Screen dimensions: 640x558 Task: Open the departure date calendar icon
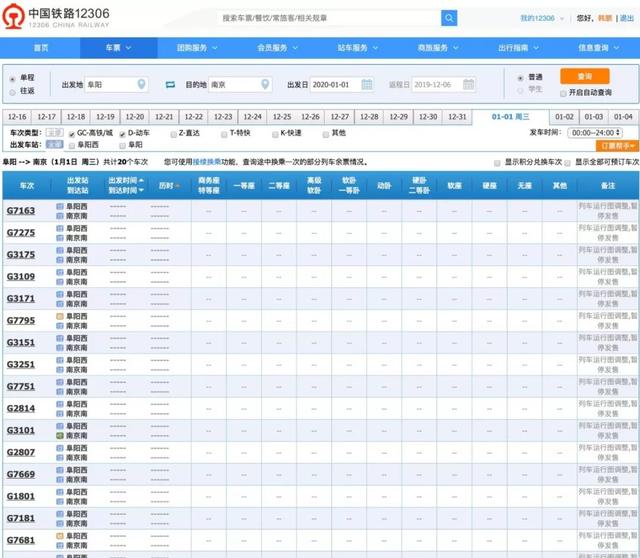tap(367, 84)
